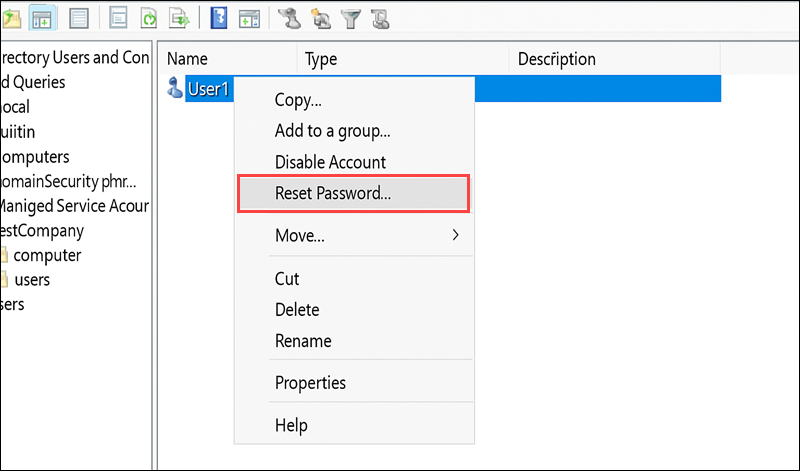
Task: Click the find objects toolbar icon
Action: tap(381, 19)
